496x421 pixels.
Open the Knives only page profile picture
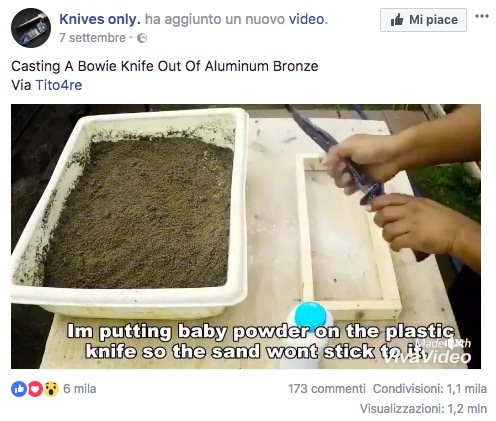31,28
